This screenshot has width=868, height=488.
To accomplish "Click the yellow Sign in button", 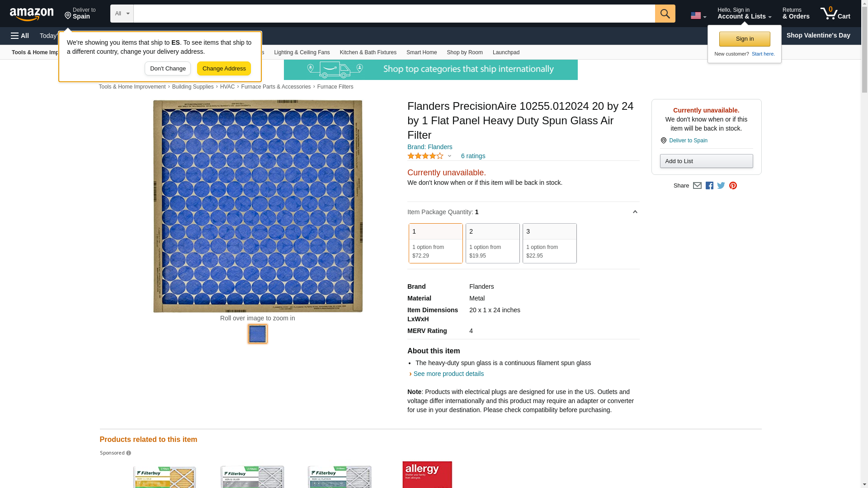I will tap(744, 39).
